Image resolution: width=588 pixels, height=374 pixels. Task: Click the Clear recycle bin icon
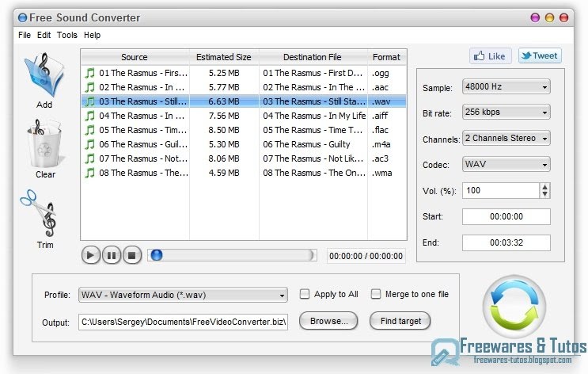point(45,144)
